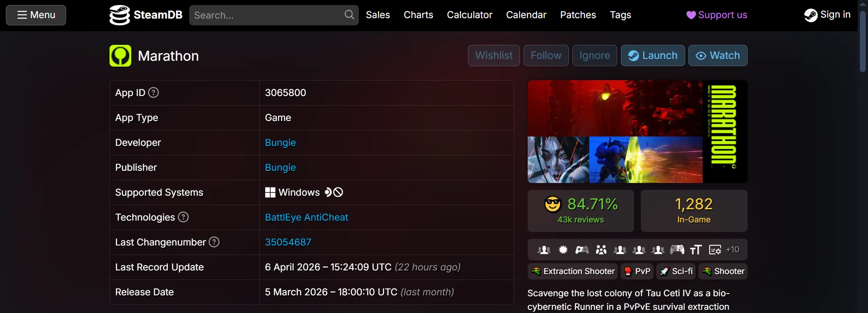Toggle the Follow button
The image size is (868, 313).
[546, 55]
